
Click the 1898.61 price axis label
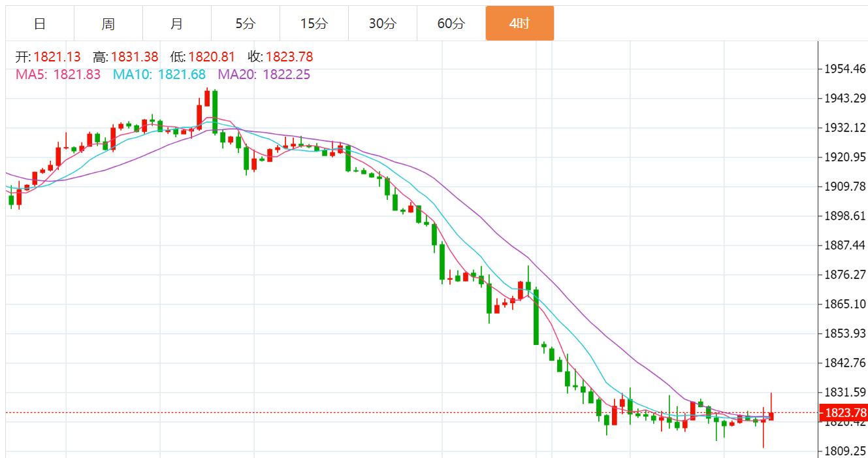click(x=844, y=216)
